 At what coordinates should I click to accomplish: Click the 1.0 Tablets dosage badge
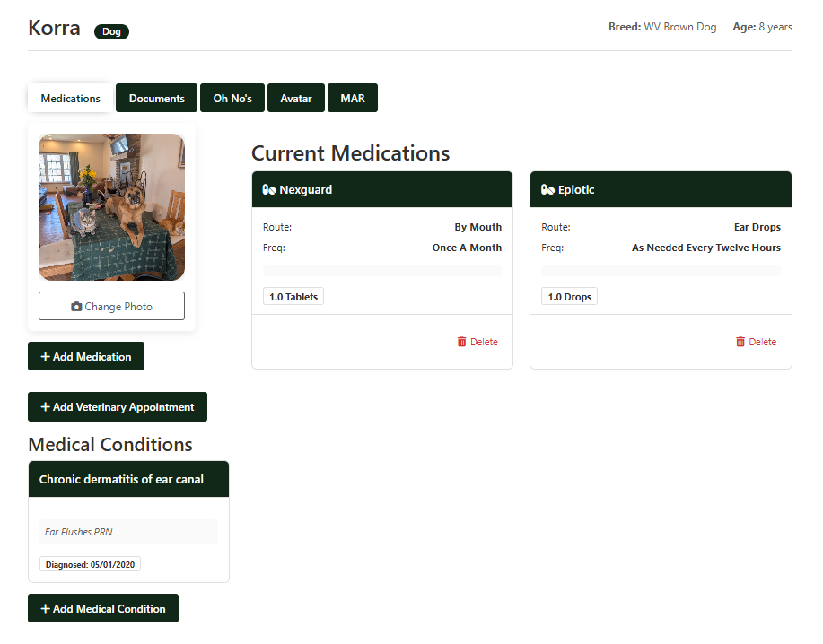[293, 297]
